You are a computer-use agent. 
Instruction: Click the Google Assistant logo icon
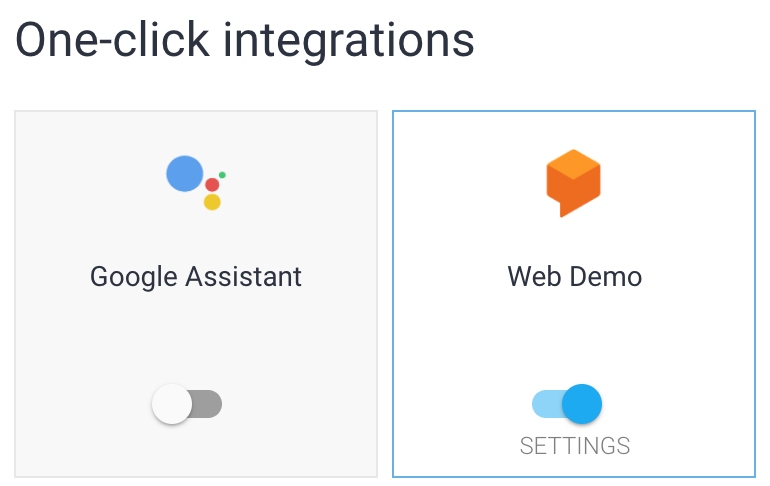(195, 183)
